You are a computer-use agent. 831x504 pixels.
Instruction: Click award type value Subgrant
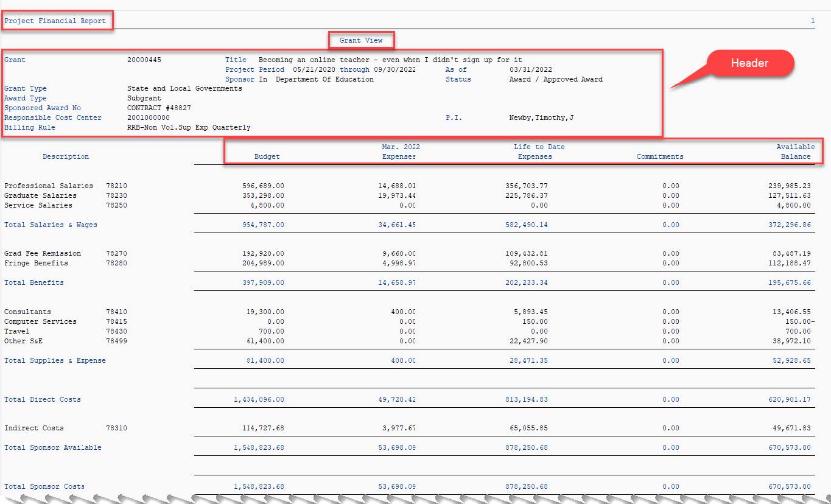(144, 99)
